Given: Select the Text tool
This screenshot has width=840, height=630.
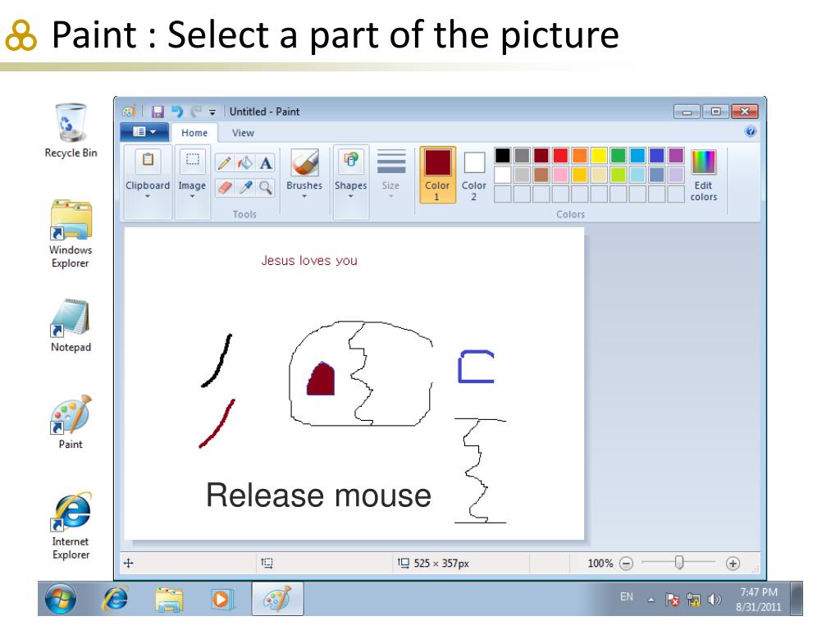Looking at the screenshot, I should (x=266, y=163).
